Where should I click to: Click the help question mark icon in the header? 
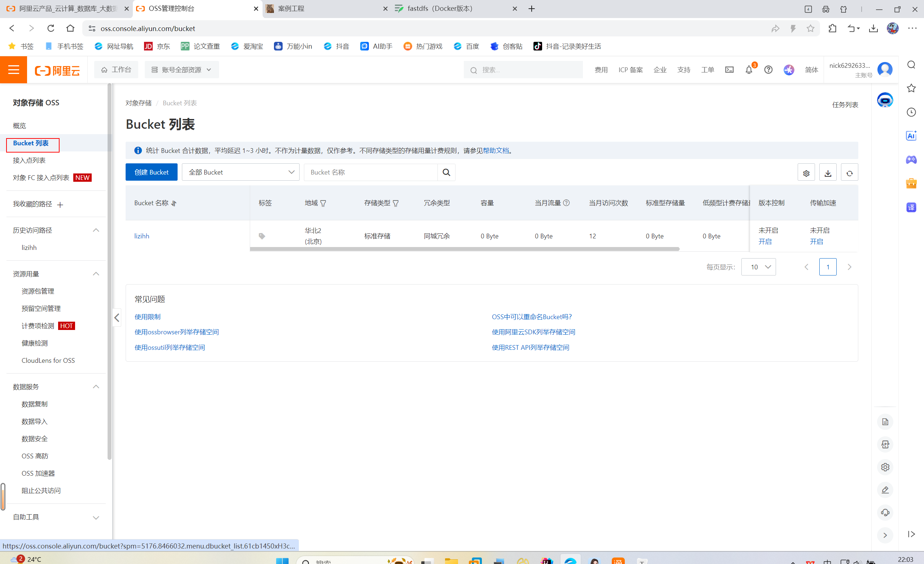tap(768, 70)
